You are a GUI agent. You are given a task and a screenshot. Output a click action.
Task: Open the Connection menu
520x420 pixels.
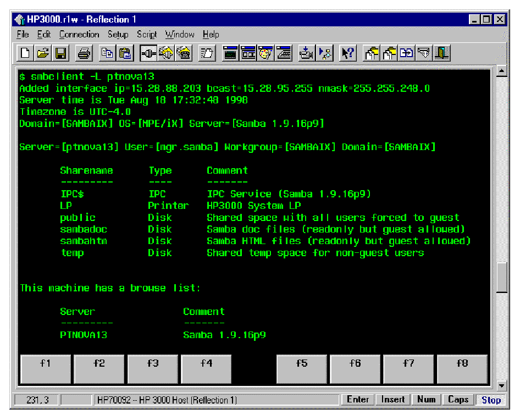(x=79, y=35)
